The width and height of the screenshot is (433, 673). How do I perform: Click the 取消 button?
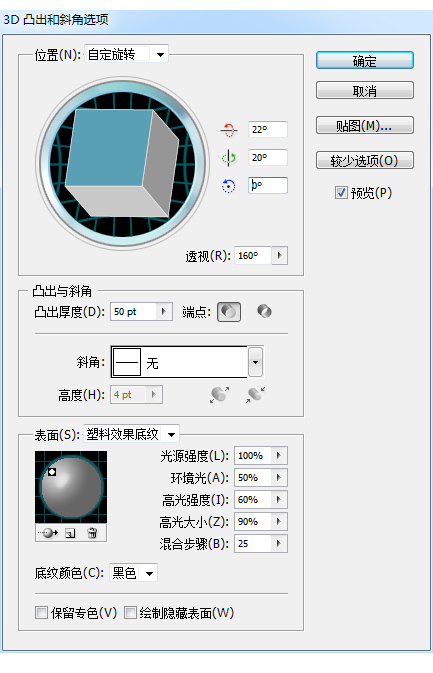point(365,91)
